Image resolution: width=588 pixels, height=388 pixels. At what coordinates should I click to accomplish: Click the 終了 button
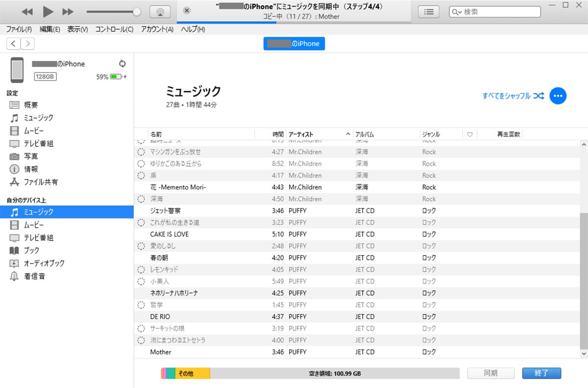(541, 373)
